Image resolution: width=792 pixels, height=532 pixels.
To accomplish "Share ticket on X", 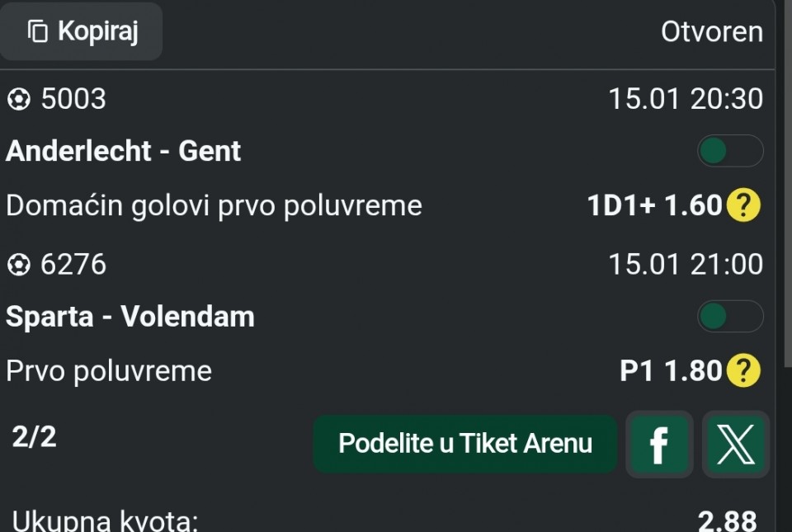I will [x=735, y=445].
